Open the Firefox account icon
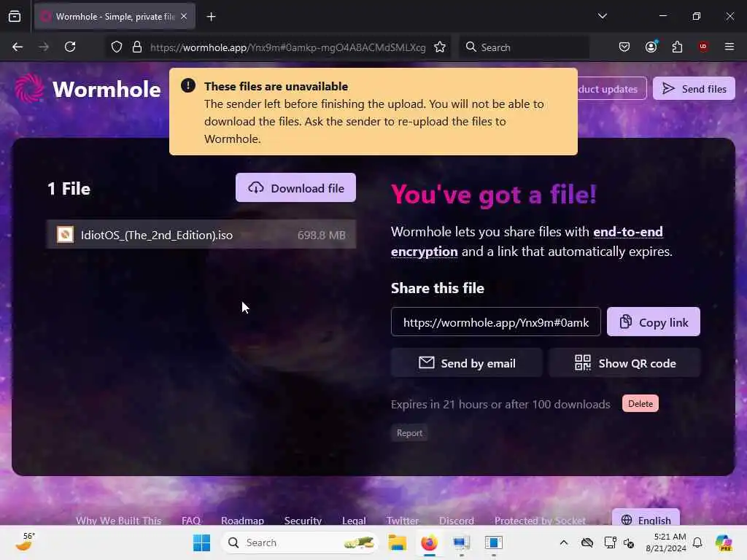Viewport: 747px width, 560px height. click(x=651, y=47)
